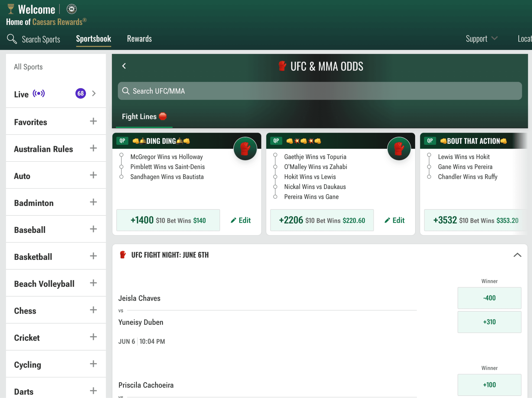Click the glove icon beside UFC Fight Night
Viewport: 532px width, 398px height.
[123, 255]
